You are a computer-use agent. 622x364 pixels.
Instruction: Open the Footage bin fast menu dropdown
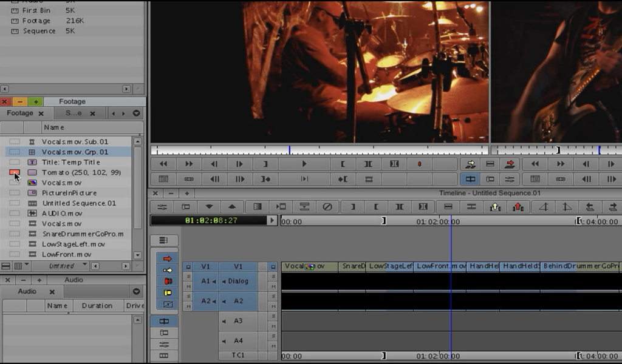[x=136, y=113]
